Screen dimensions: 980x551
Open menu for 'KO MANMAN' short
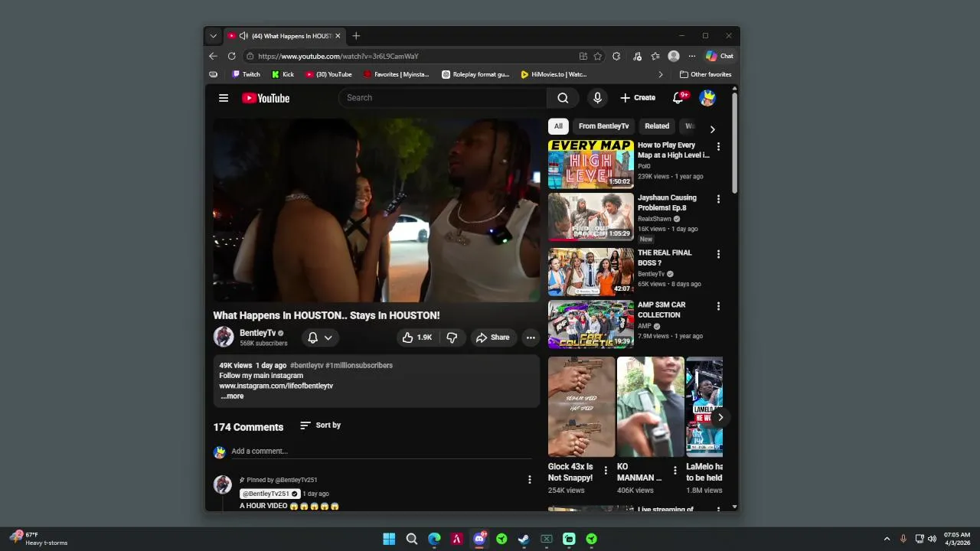click(x=675, y=471)
